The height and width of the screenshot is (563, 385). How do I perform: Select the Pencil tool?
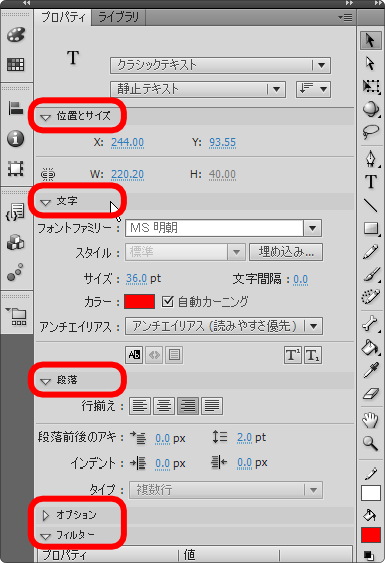pos(371,252)
